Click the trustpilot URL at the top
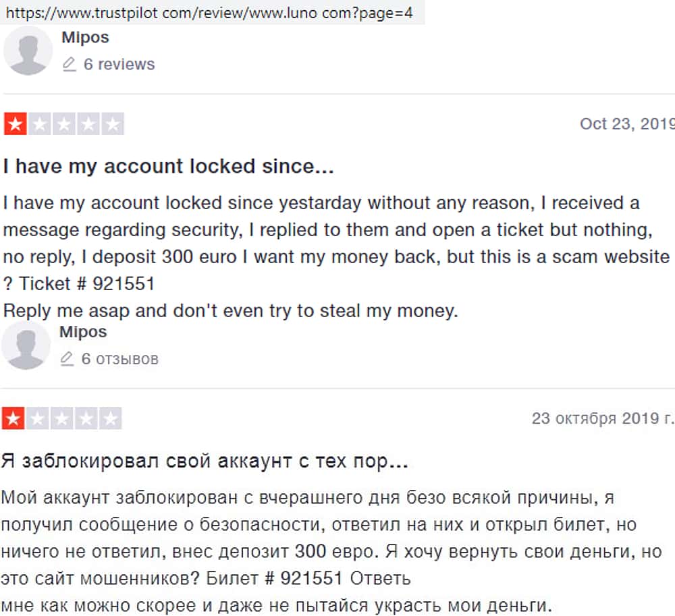Screen dimensions: 675x616 coord(209,12)
